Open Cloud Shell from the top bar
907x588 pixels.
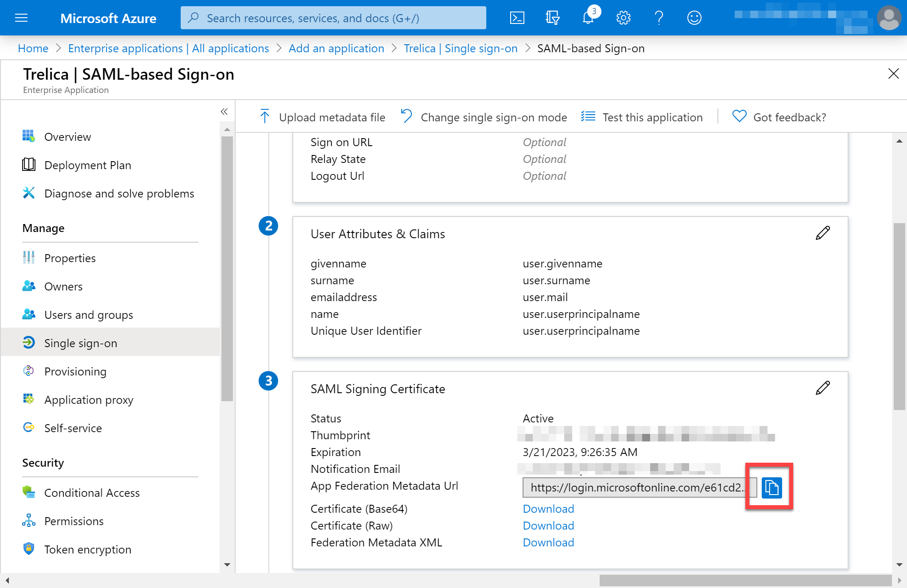(x=517, y=18)
